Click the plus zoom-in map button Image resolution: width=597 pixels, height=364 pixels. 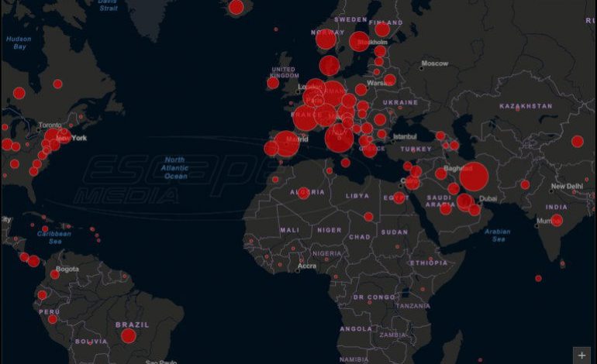click(581, 355)
